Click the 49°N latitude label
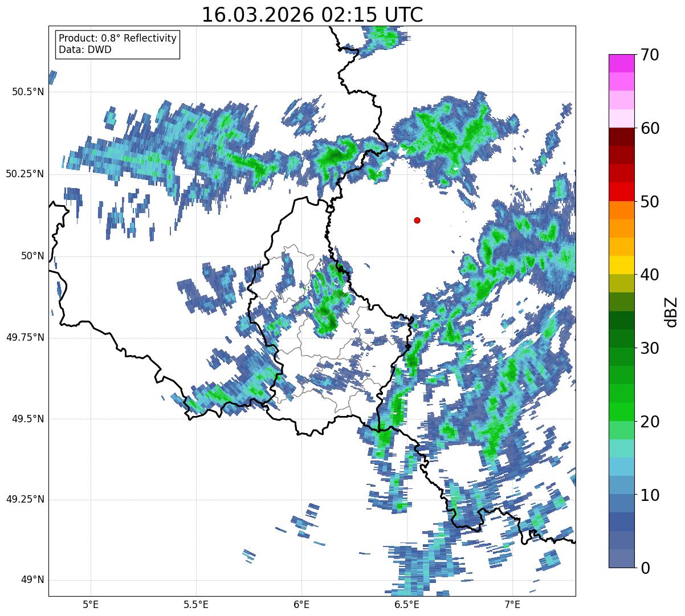This screenshot has height=616, width=685. 33,580
